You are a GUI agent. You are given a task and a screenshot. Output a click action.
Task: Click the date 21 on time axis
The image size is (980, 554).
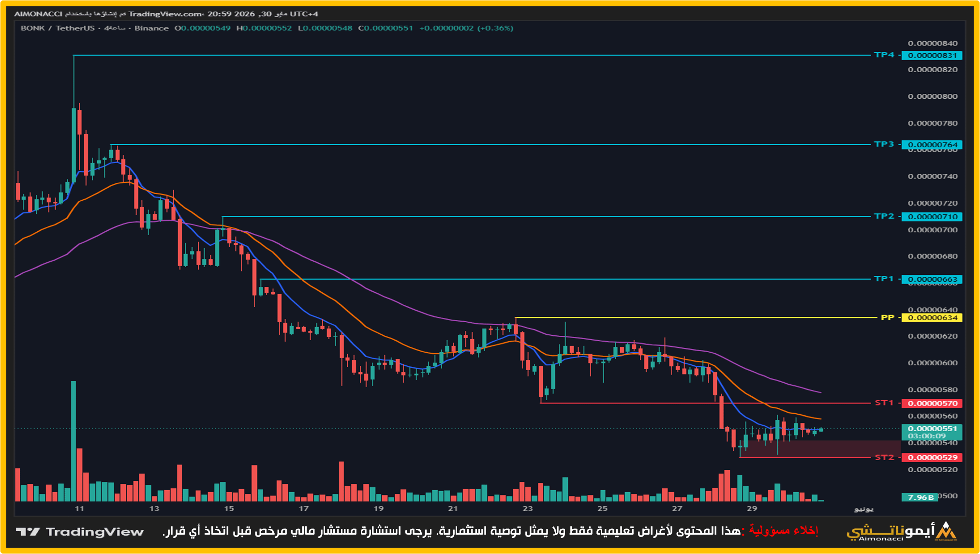(453, 509)
